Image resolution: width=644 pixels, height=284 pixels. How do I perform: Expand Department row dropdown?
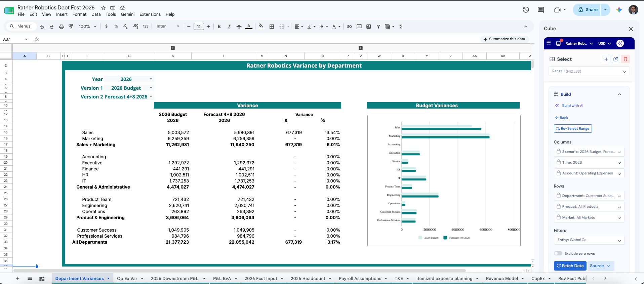589,196
